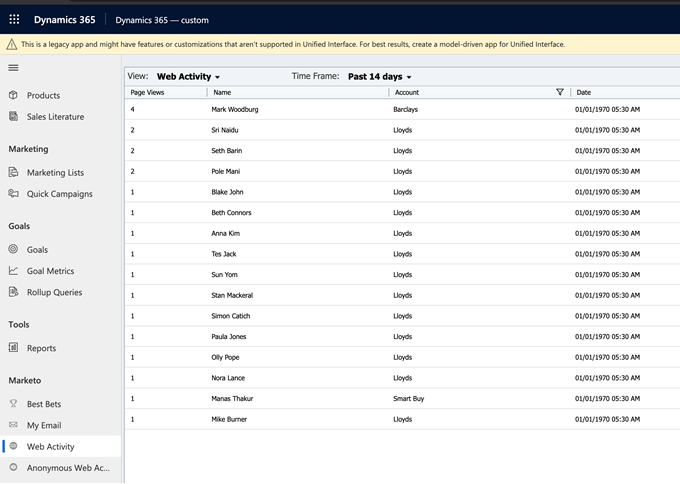Screen dimensions: 680x484
Task: Click the warning triangle icon in banner
Action: pos(12,44)
